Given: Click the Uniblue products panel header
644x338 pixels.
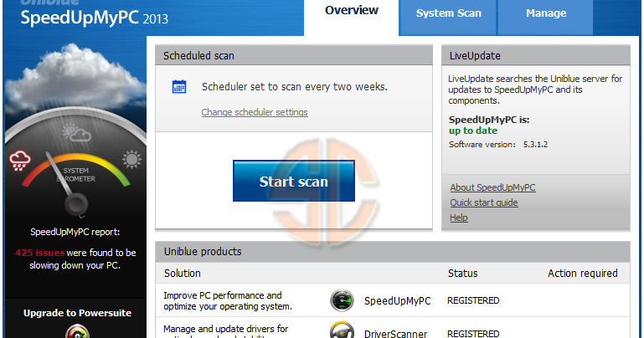Looking at the screenshot, I should [x=392, y=252].
